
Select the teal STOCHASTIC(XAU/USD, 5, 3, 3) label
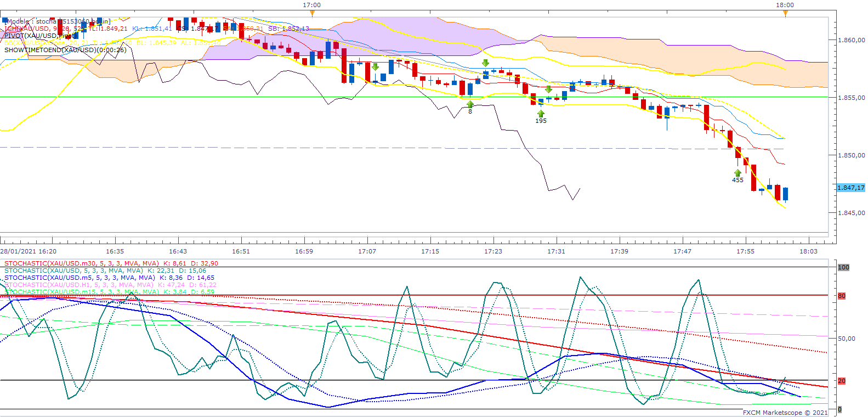click(x=105, y=271)
